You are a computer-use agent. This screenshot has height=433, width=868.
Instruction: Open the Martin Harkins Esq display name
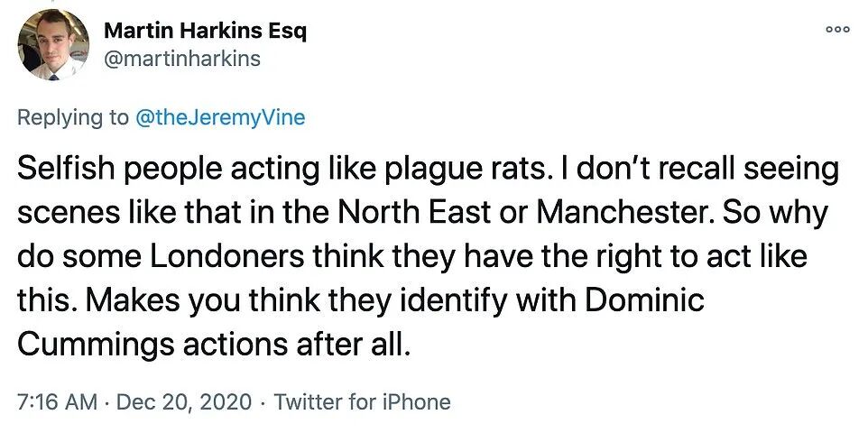click(206, 31)
